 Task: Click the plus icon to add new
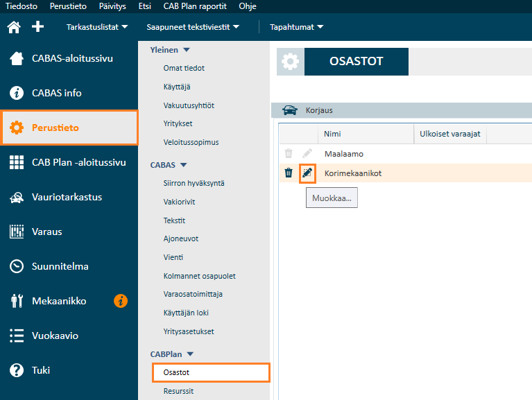pyautogui.click(x=37, y=26)
